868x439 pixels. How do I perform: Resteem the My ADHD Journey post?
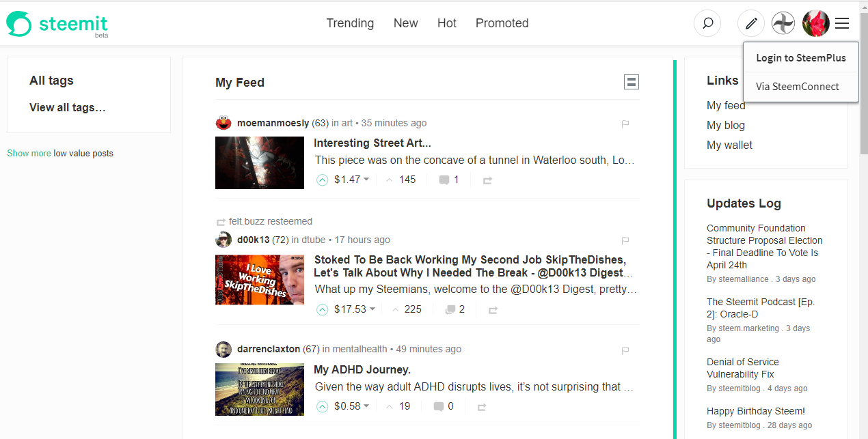[x=482, y=407]
